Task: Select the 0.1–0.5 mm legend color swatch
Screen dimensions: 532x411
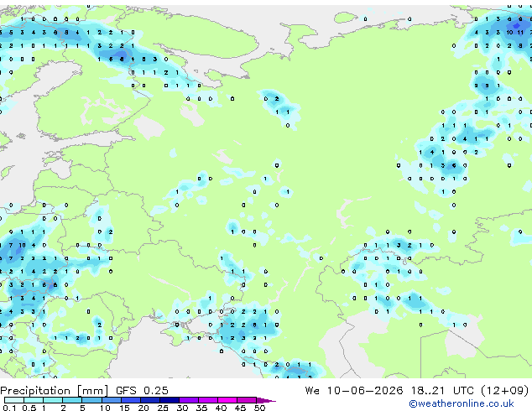Action: [14, 400]
